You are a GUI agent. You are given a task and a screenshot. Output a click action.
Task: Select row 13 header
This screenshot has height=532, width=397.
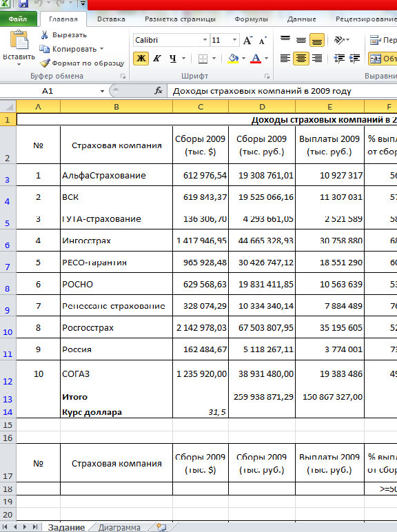(x=8, y=399)
